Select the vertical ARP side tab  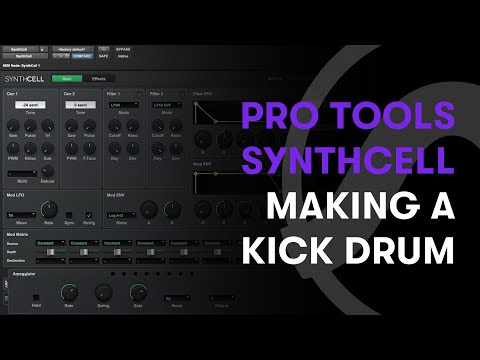pos(6,284)
